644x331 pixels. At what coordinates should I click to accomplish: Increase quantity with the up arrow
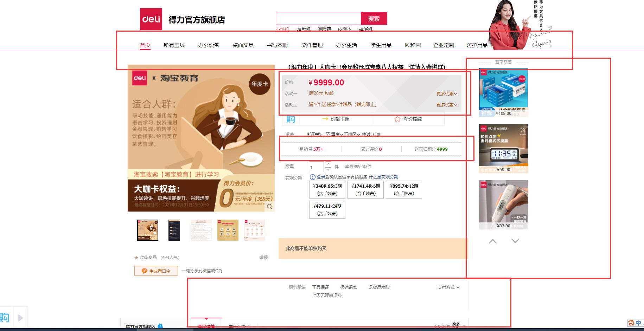(x=328, y=164)
